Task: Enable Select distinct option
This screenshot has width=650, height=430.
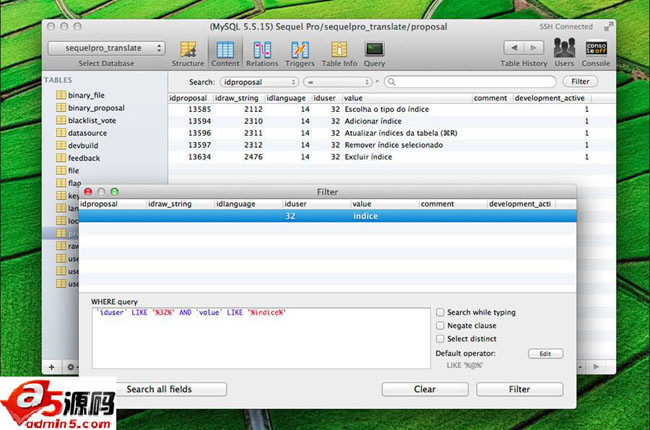Action: point(440,338)
